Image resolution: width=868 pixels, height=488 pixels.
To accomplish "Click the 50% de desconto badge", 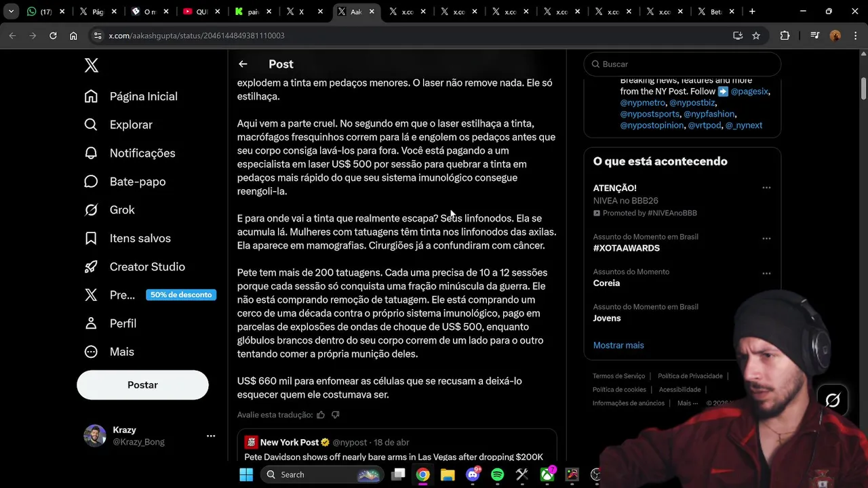I will pos(181,295).
